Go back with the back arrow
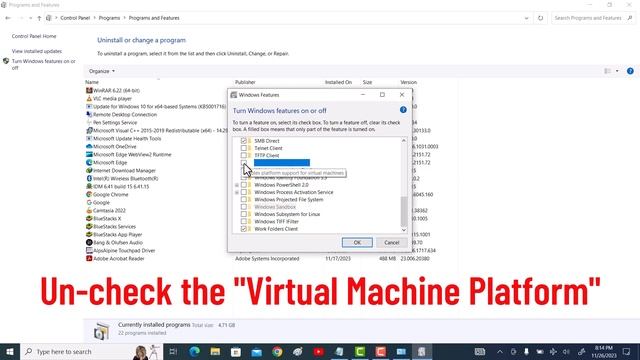 [8, 18]
